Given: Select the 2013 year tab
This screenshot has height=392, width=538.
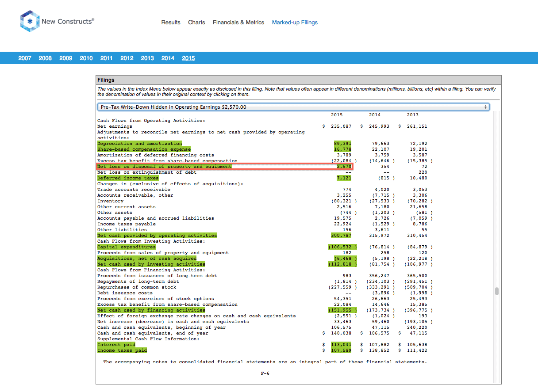Looking at the screenshot, I should [147, 58].
